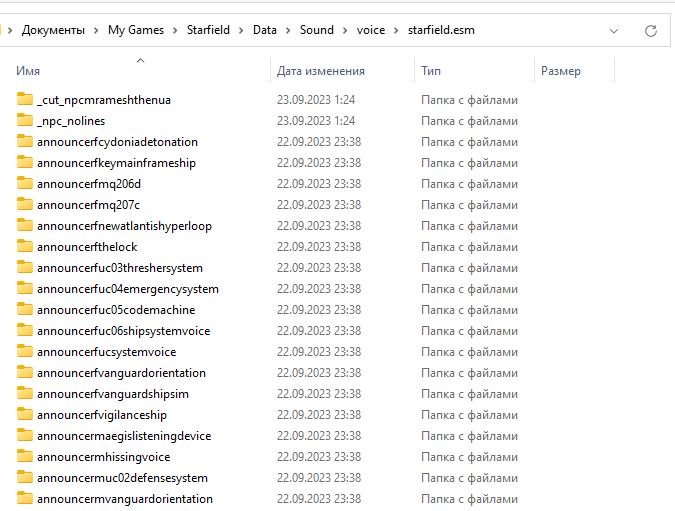
Task: Click folder icon of announcermaegislisteningdevice
Action: click(x=25, y=435)
